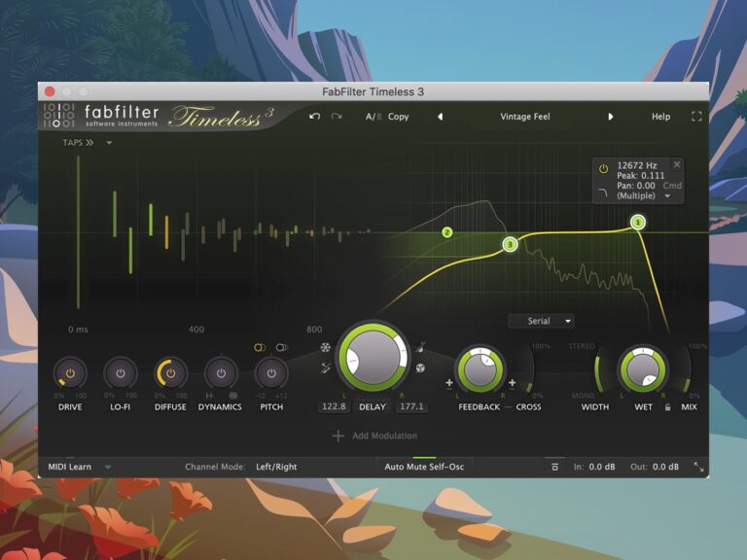
Task: Click the Mix slider
Action: [x=689, y=374]
